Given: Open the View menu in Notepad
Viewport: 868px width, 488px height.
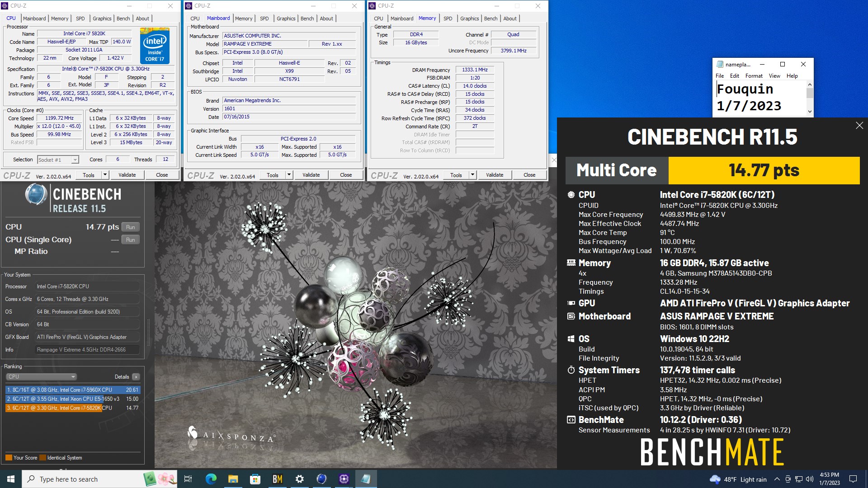Looking at the screenshot, I should point(774,76).
